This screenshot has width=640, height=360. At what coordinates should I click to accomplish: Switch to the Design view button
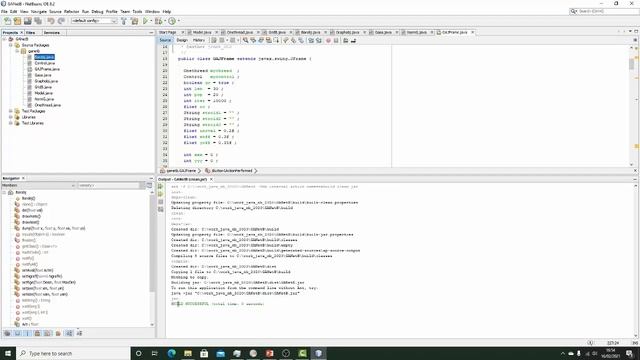coord(182,40)
